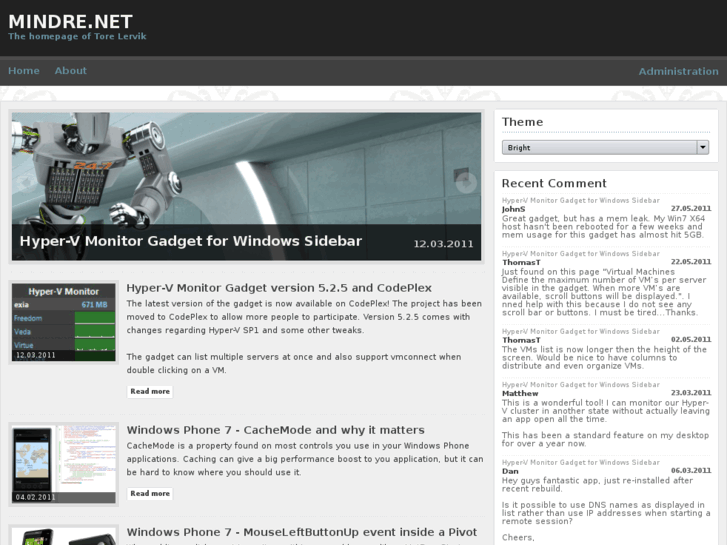The image size is (727, 545).
Task: Select commenter name JohnS
Action: point(513,209)
